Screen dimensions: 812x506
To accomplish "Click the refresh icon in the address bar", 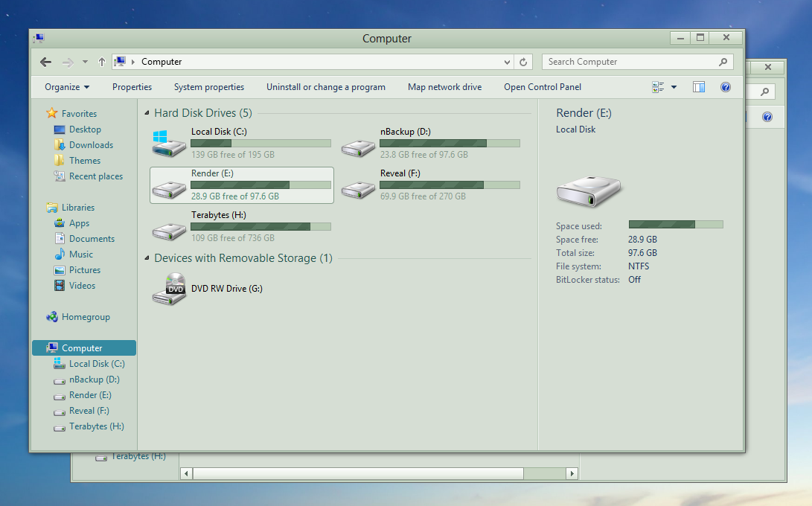I will coord(523,62).
